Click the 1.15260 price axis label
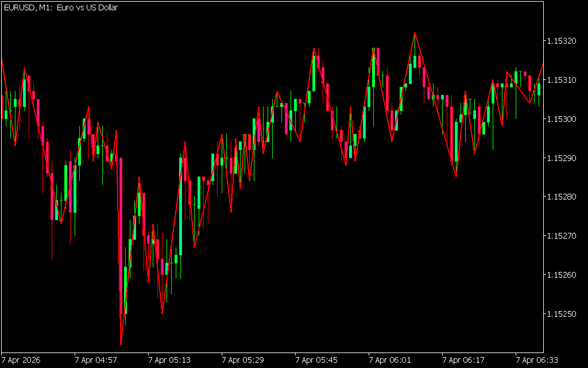 pyautogui.click(x=562, y=275)
